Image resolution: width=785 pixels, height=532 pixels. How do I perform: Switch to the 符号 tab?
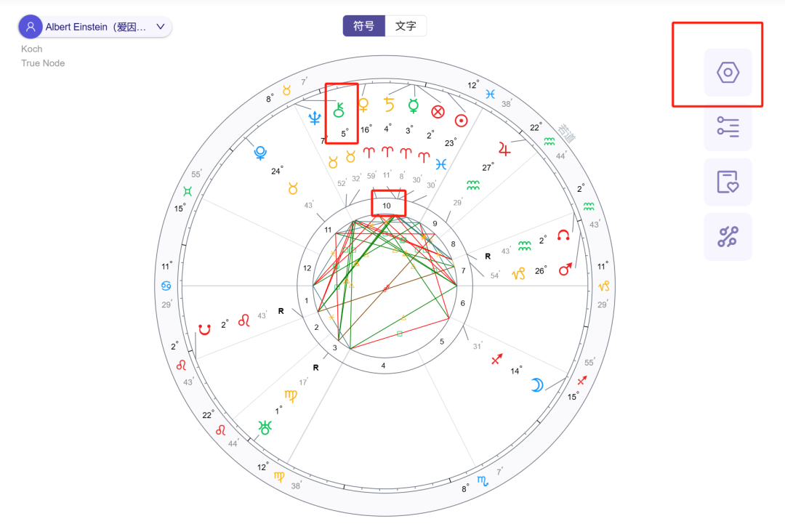364,26
